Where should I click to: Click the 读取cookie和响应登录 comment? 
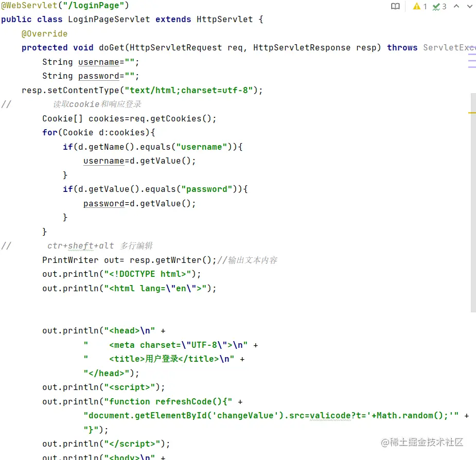pyautogui.click(x=97, y=104)
